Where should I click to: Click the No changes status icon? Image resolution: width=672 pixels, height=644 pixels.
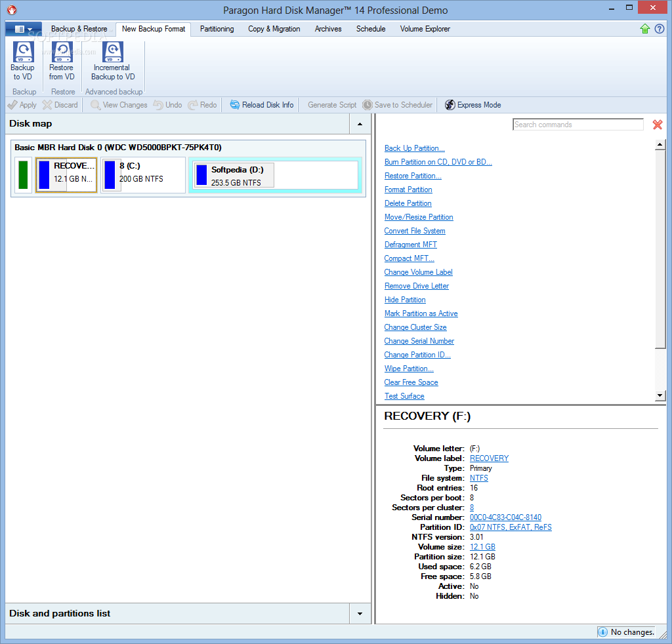(x=602, y=632)
